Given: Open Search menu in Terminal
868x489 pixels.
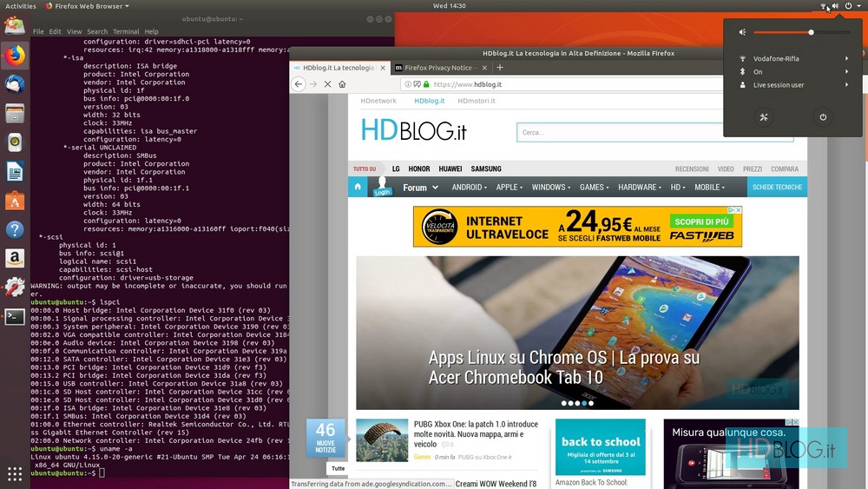Looking at the screenshot, I should 97,31.
